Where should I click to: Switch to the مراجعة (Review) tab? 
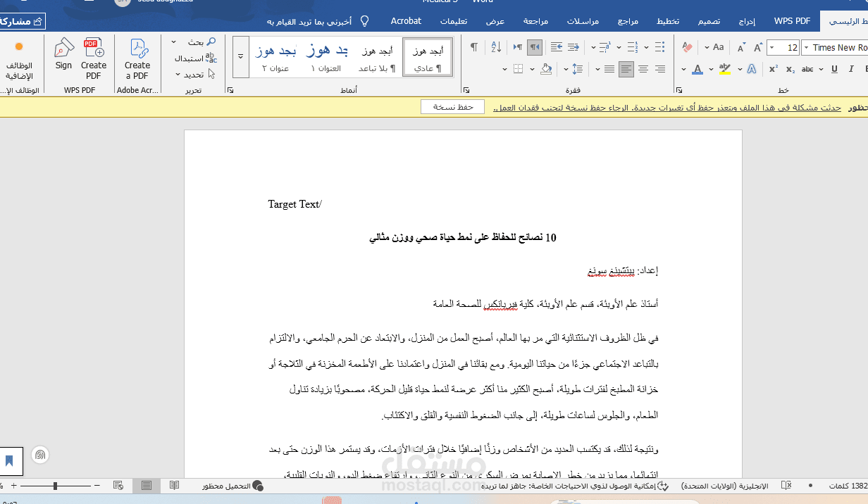click(x=535, y=21)
